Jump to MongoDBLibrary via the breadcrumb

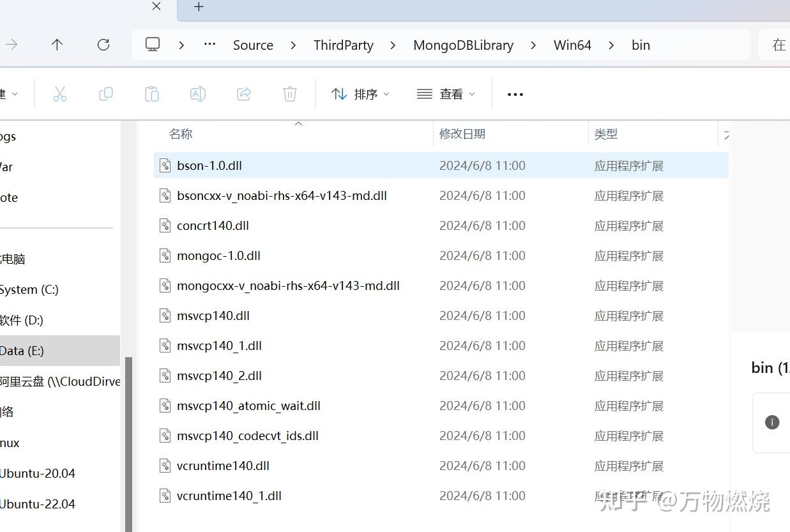coord(464,45)
